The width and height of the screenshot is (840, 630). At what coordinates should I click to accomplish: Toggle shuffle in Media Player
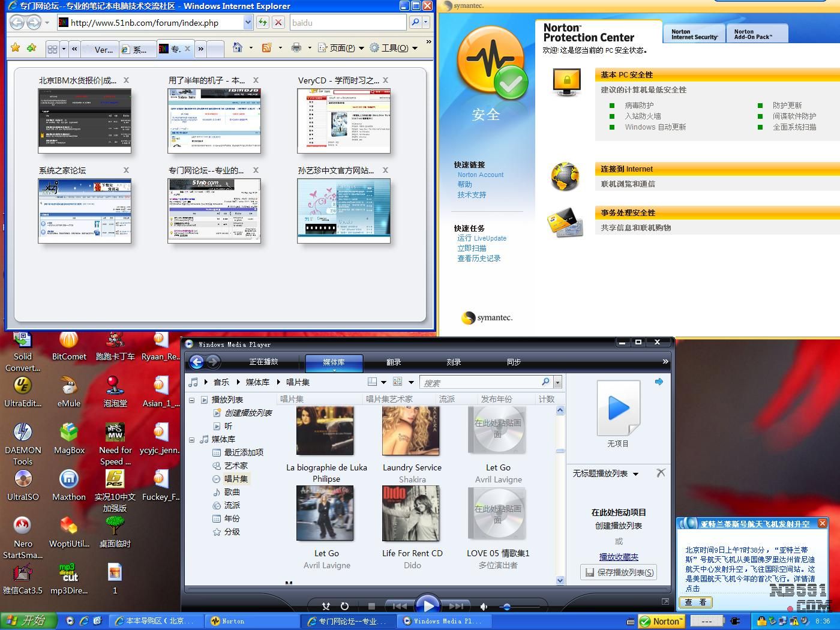pos(326,607)
